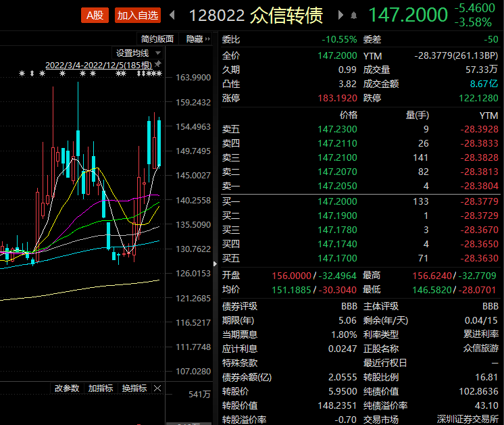
Task: Click the previous security left arrow
Action: [x=172, y=15]
